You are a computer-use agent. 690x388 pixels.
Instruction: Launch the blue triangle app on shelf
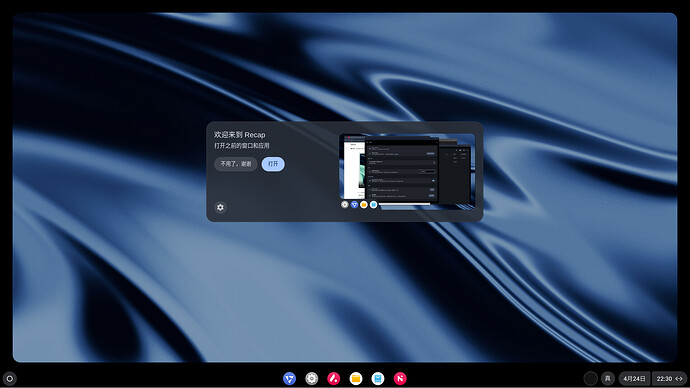coord(289,378)
